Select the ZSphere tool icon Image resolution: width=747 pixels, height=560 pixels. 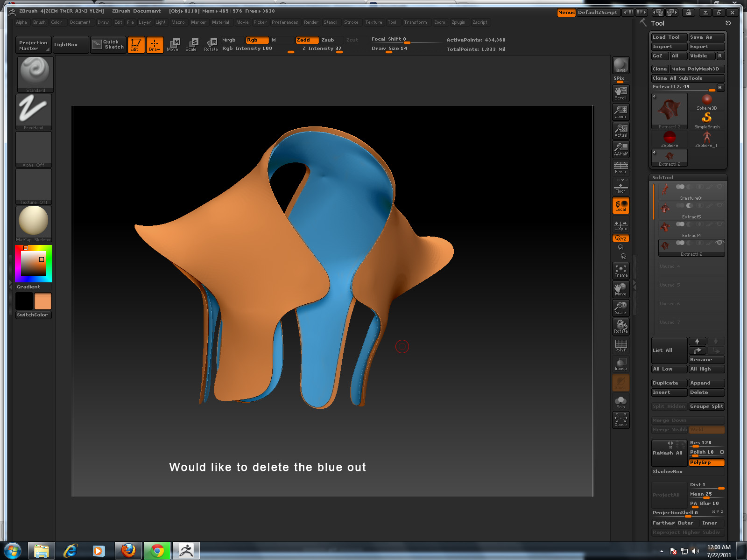[669, 139]
